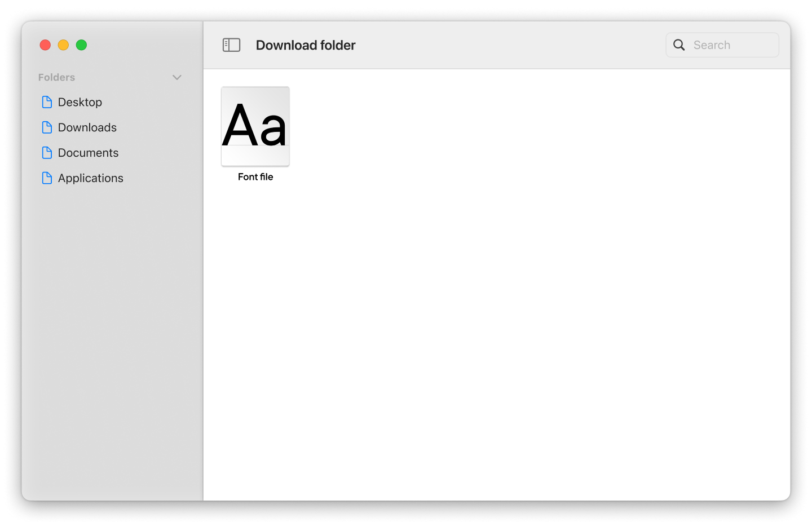Collapse the Folders section chevron

pos(177,77)
